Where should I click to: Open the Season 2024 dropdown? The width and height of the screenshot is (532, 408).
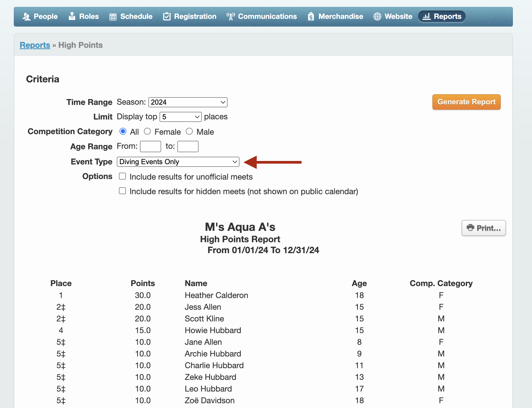[x=188, y=102]
